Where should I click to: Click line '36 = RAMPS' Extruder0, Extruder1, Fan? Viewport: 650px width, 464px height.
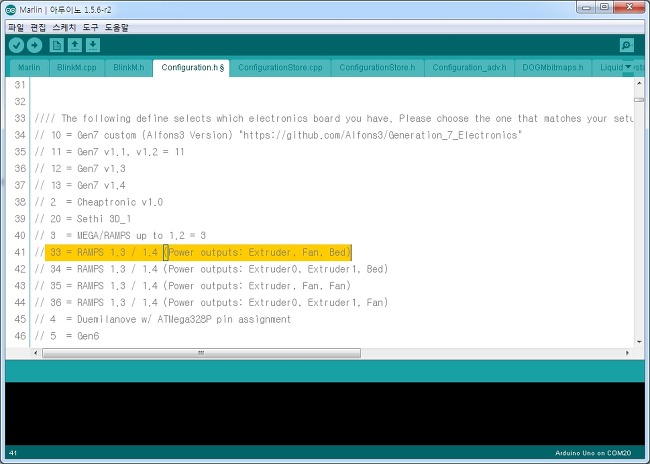211,302
